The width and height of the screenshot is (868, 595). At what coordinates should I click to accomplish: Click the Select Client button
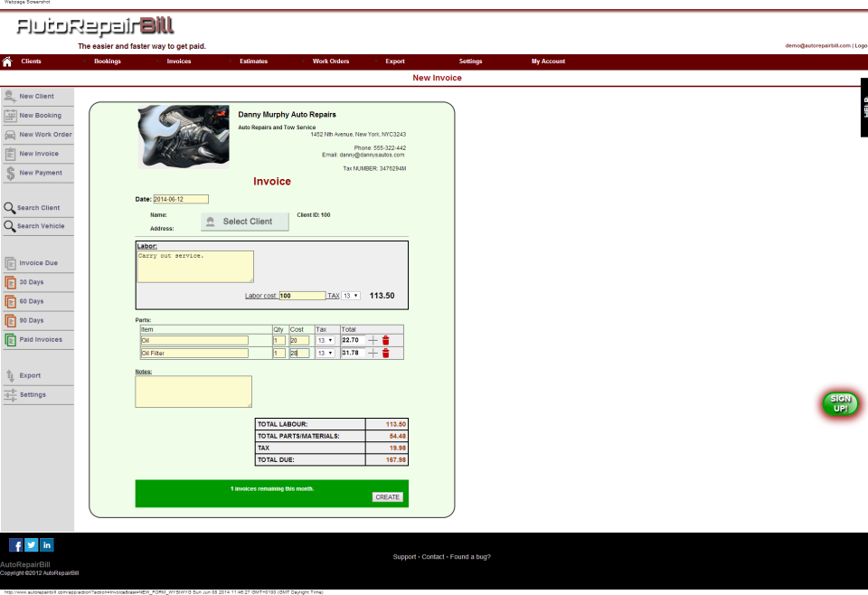pyautogui.click(x=247, y=221)
